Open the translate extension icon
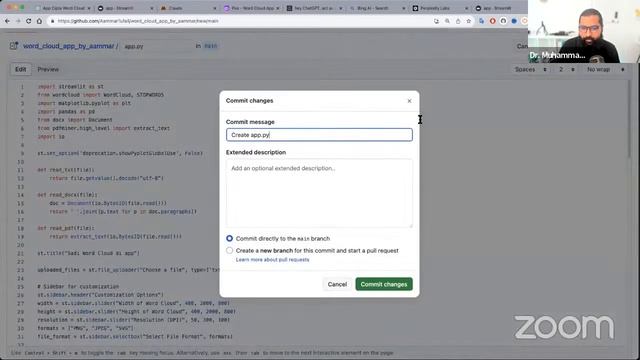640x360 pixels. pyautogui.click(x=482, y=21)
